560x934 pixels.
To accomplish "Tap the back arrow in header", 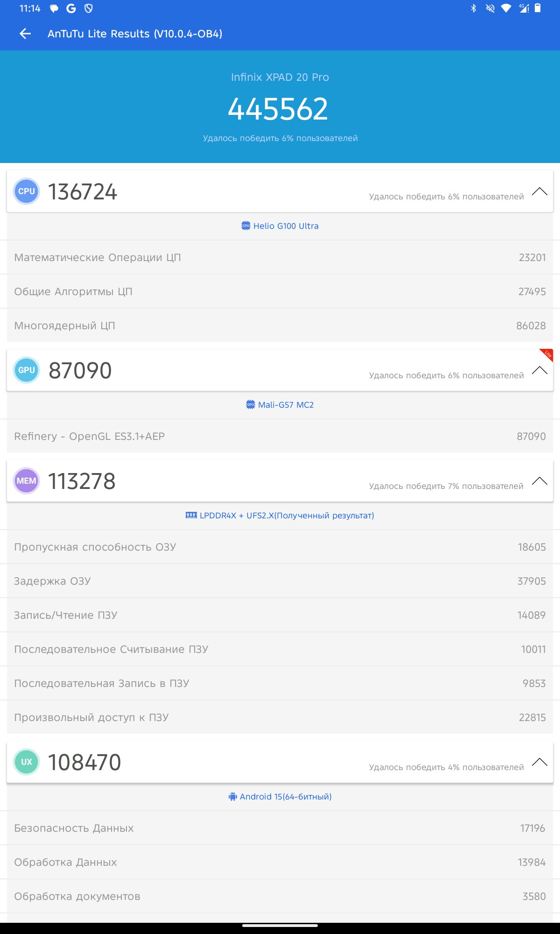I will coord(25,34).
